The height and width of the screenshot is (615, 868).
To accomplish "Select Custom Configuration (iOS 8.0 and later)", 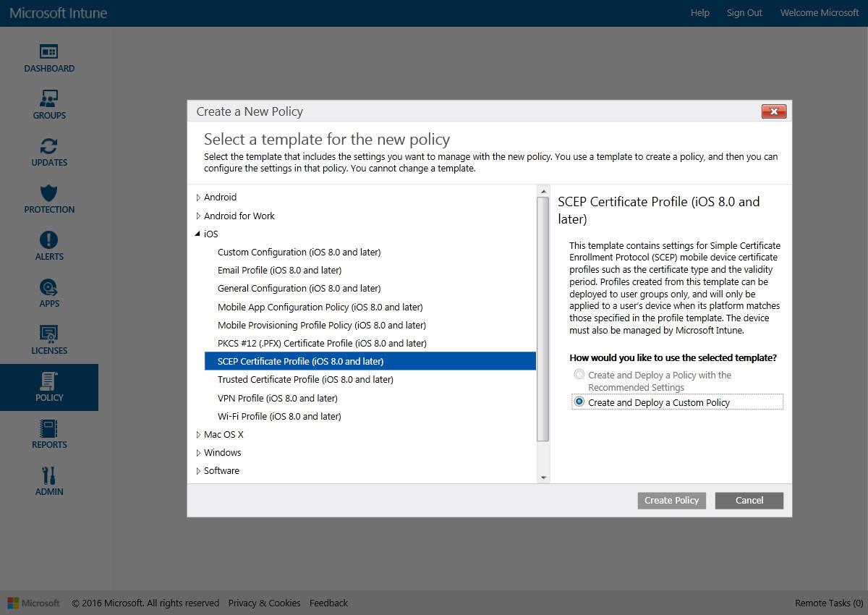I will (299, 252).
